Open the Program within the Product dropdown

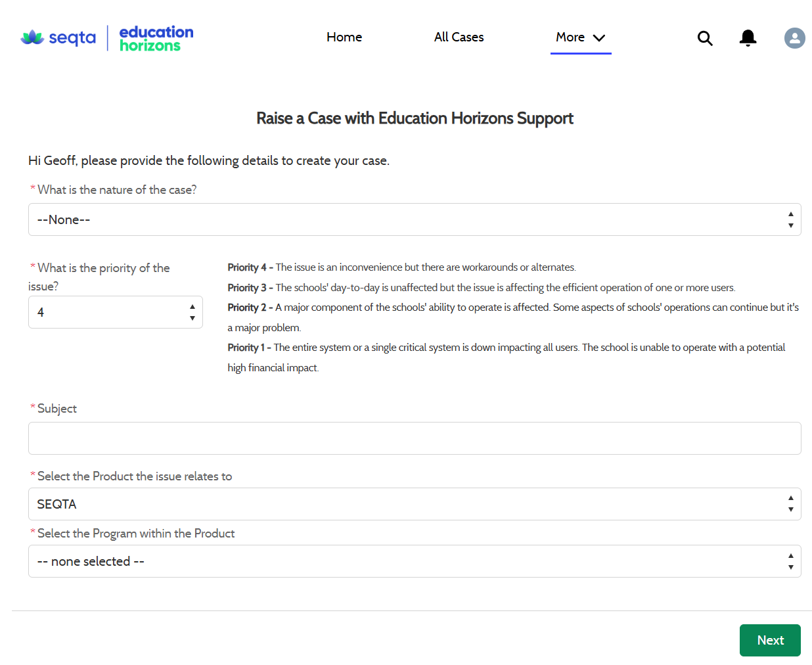click(415, 561)
